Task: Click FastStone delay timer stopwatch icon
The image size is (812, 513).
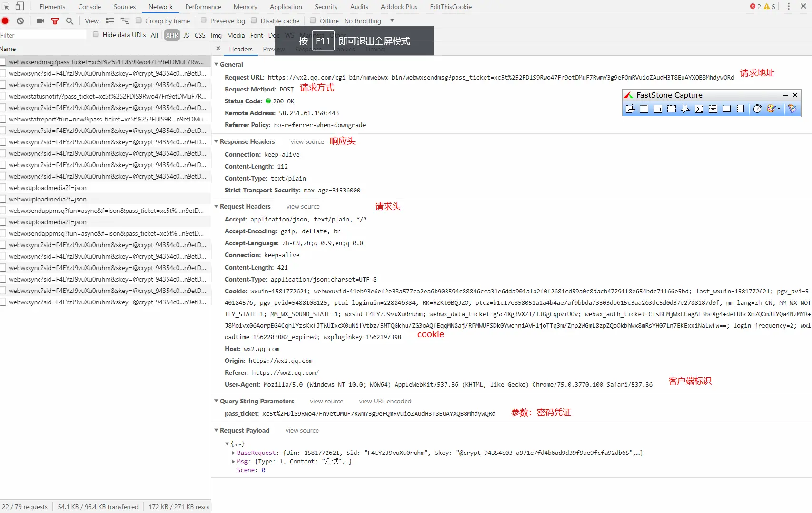Action: (x=757, y=109)
